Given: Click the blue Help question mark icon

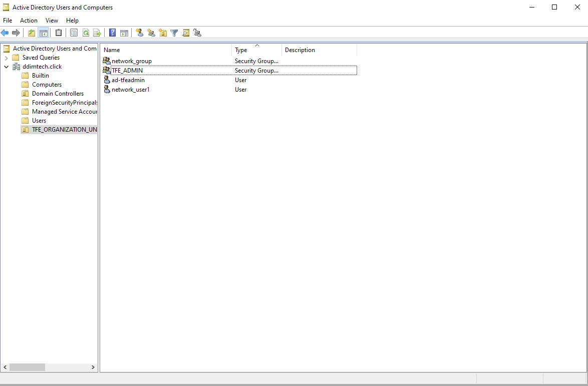Looking at the screenshot, I should pos(113,33).
